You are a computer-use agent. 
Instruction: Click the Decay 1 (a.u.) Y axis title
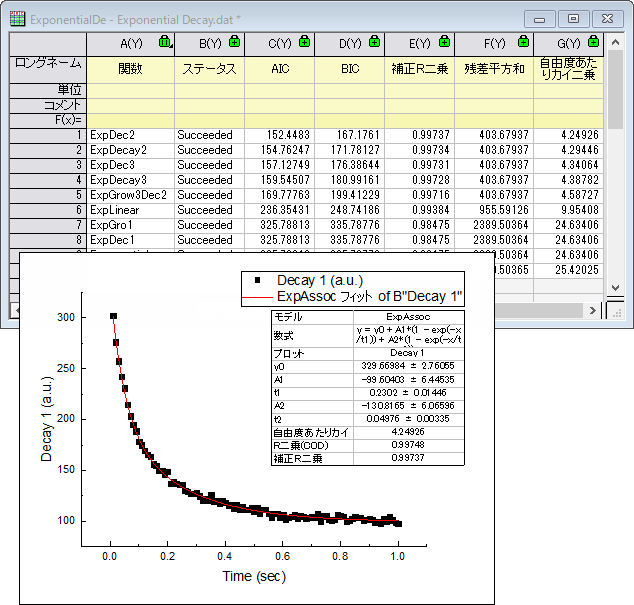pyautogui.click(x=47, y=420)
